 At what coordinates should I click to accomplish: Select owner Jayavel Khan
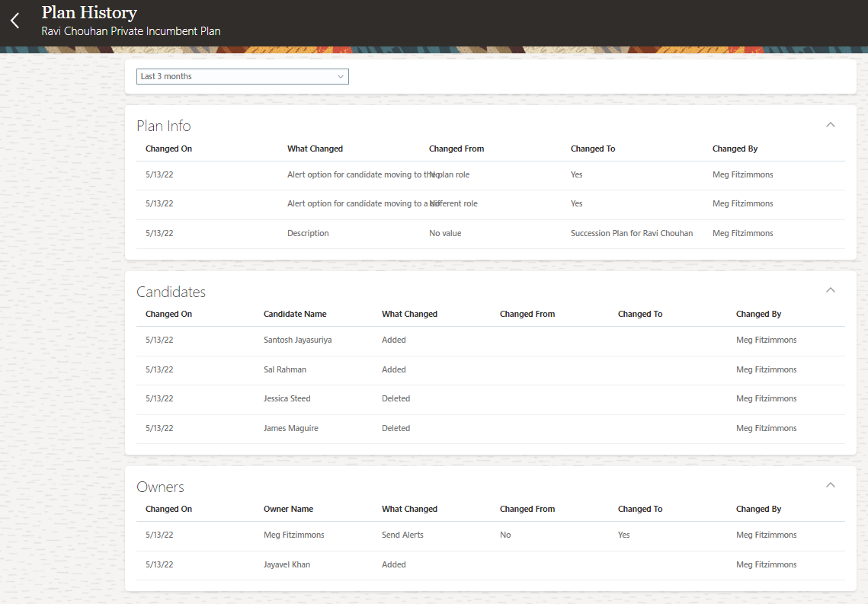pos(287,564)
